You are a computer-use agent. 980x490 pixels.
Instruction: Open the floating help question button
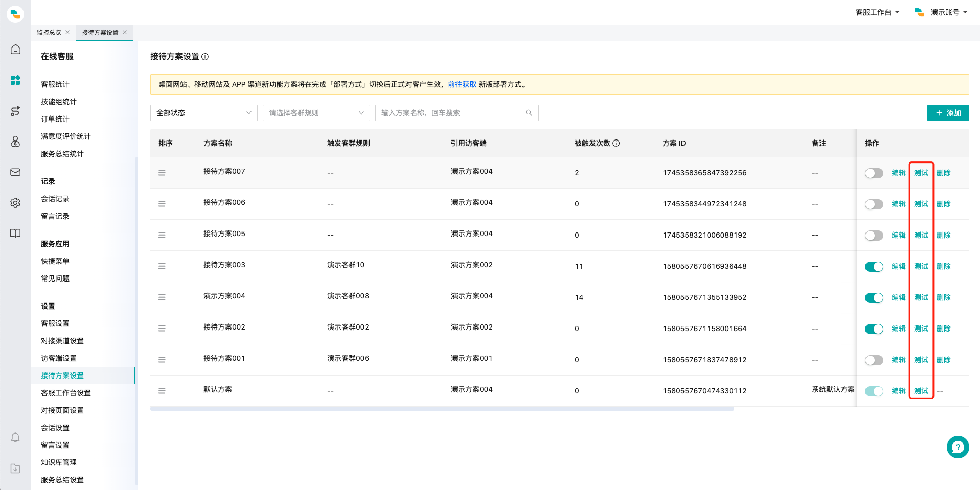tap(958, 447)
